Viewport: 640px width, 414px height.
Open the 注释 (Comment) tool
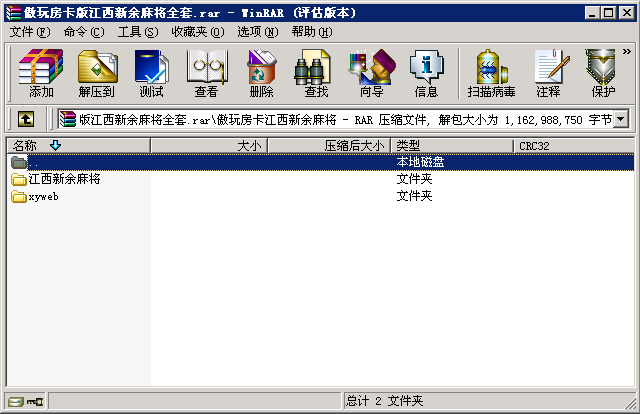[549, 73]
